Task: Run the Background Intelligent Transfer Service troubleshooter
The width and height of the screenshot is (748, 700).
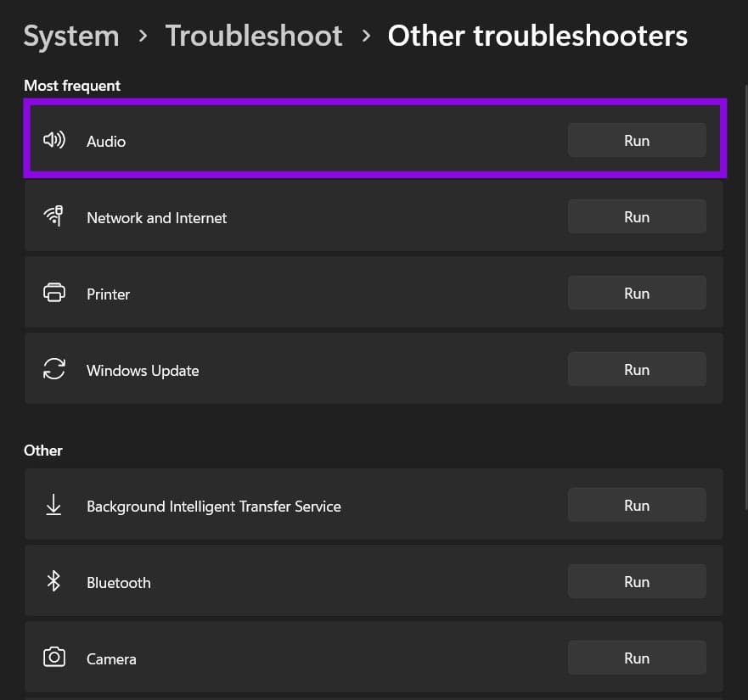Action: (637, 505)
